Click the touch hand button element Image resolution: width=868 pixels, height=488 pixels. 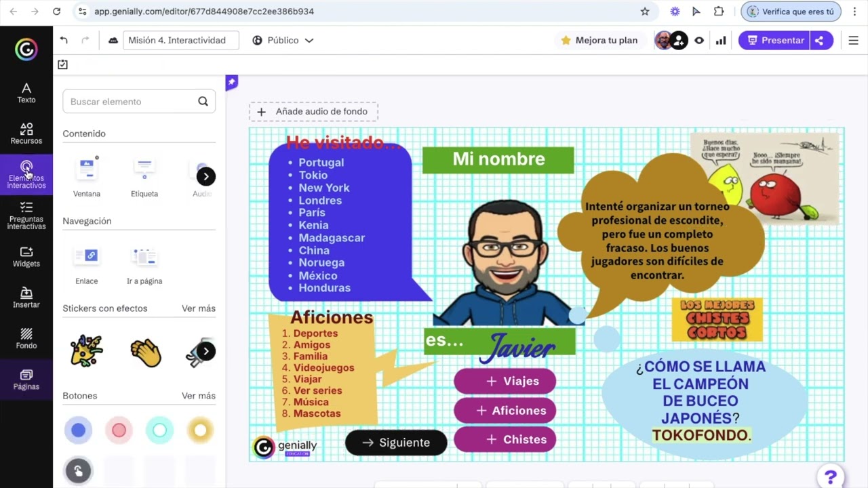point(78,471)
